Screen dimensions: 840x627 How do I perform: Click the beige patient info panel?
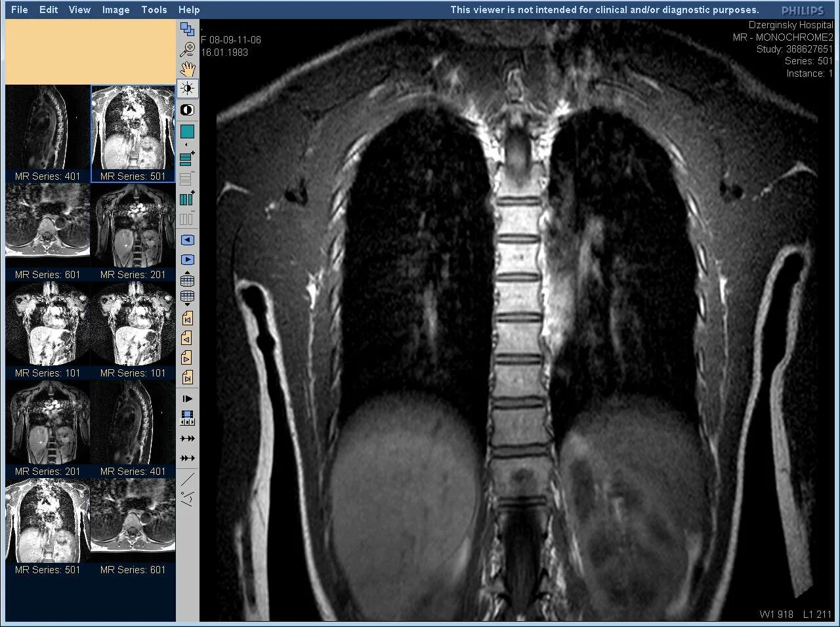point(90,52)
